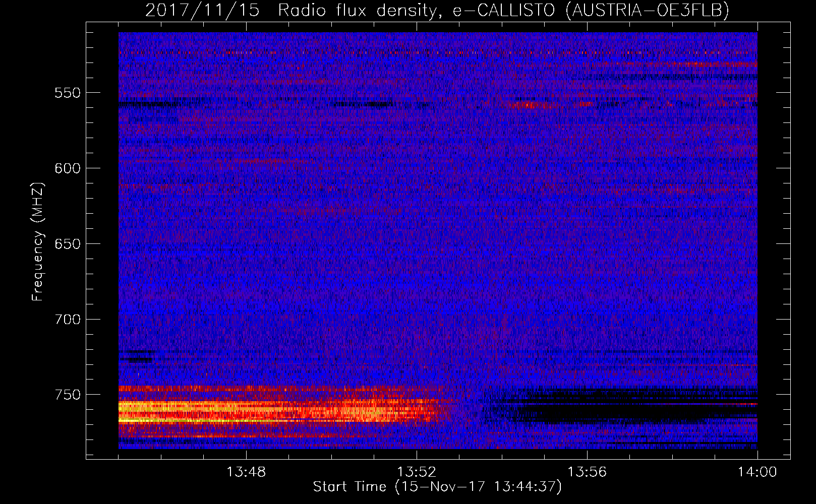The width and height of the screenshot is (816, 504).
Task: Click the plot title 'Radio flux density, e-CALLISTO'
Action: tap(416, 10)
